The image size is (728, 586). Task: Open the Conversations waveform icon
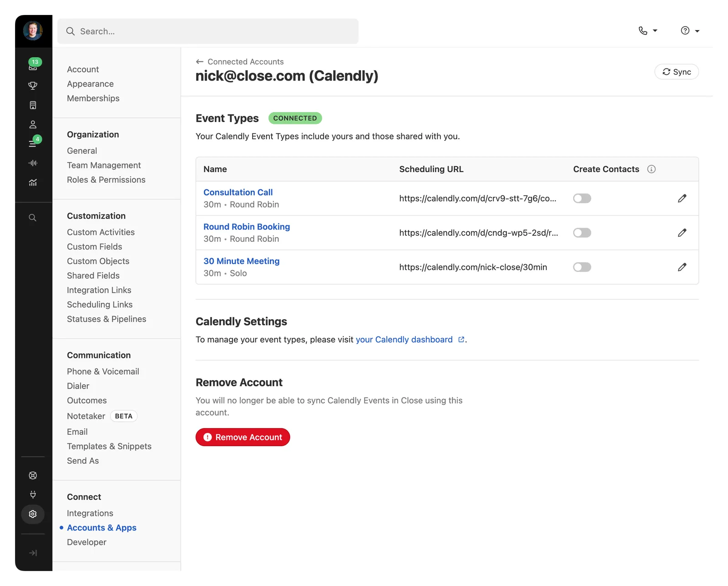coord(33,163)
